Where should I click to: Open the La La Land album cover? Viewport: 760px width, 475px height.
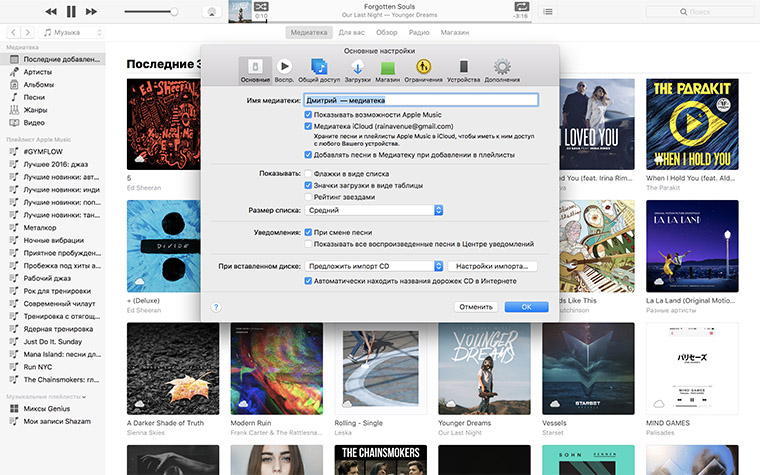coord(692,246)
